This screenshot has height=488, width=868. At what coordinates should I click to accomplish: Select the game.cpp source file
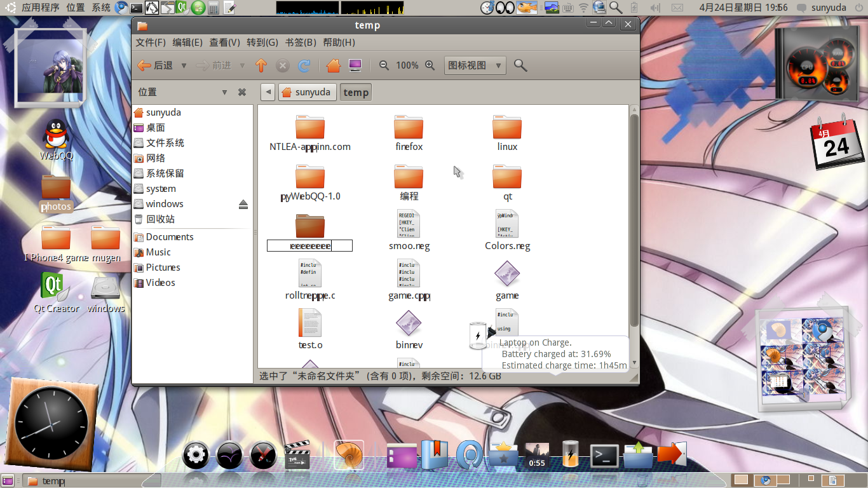click(x=409, y=273)
